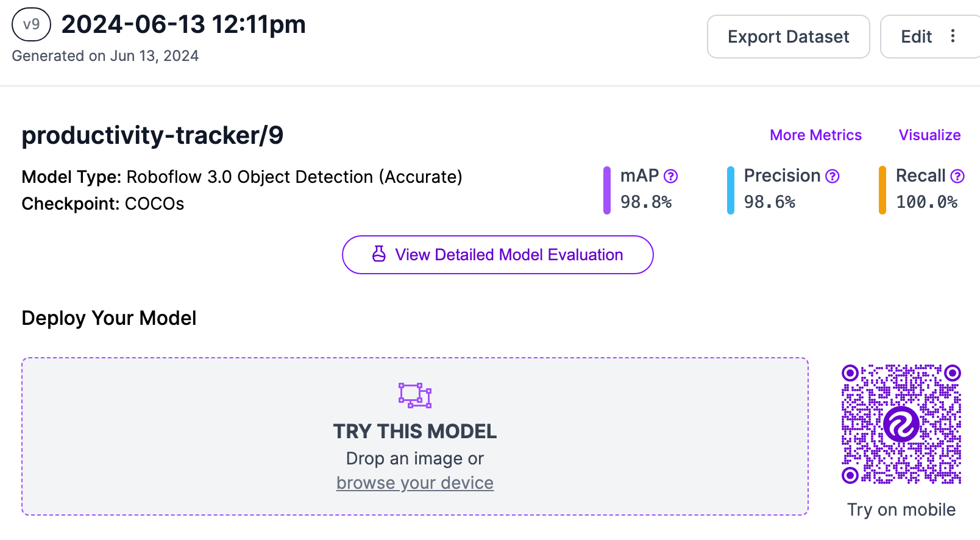Click the Roboflow logo in QR code
The width and height of the screenshot is (980, 540).
(901, 424)
